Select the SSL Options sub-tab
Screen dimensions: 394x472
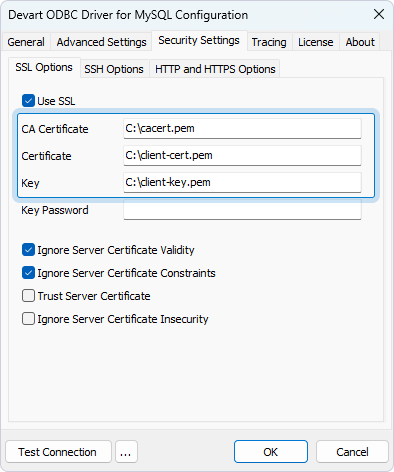(44, 67)
